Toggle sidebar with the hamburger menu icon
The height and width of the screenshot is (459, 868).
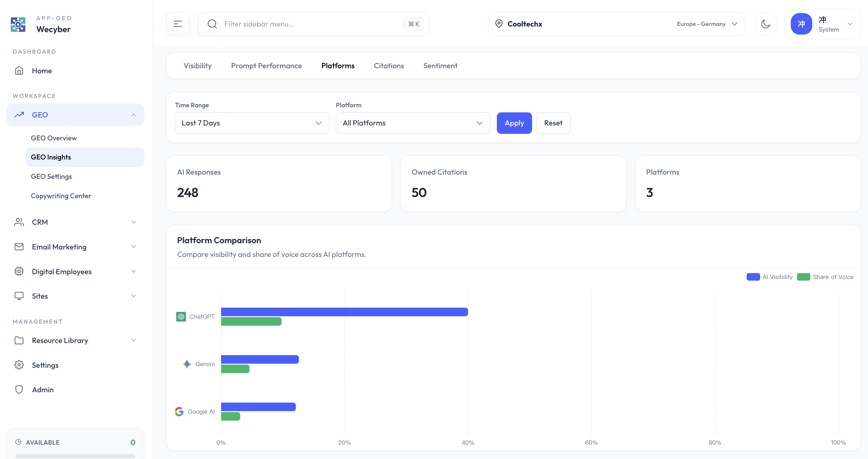pyautogui.click(x=178, y=24)
